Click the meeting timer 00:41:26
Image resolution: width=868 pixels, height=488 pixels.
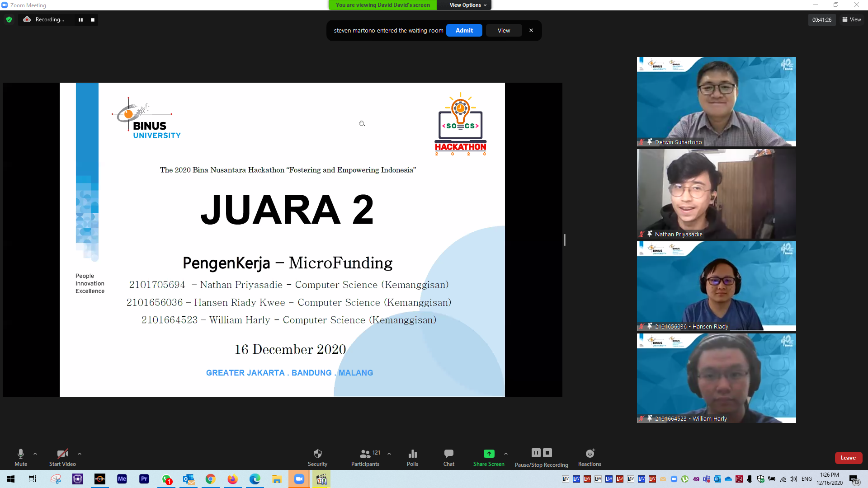pyautogui.click(x=821, y=20)
